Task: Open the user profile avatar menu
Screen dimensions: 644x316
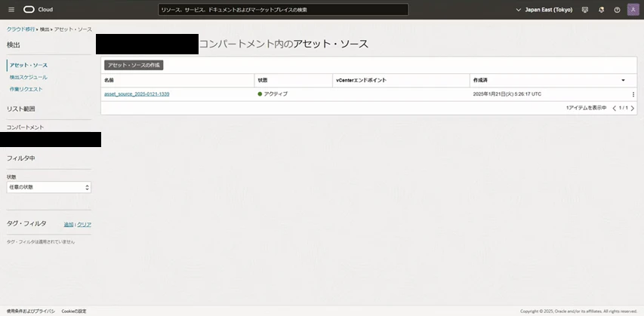Action: coord(633,10)
